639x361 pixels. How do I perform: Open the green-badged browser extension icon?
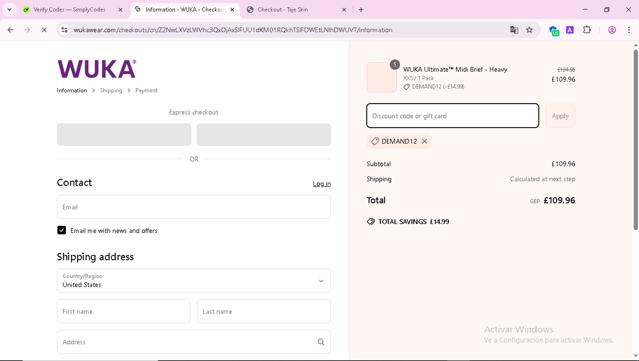(x=554, y=31)
